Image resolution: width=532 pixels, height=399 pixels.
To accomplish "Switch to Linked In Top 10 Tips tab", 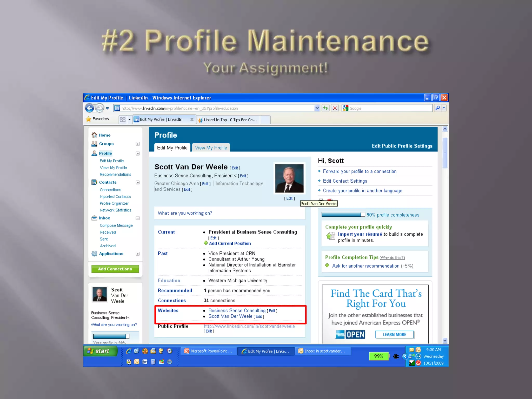I will coord(228,120).
